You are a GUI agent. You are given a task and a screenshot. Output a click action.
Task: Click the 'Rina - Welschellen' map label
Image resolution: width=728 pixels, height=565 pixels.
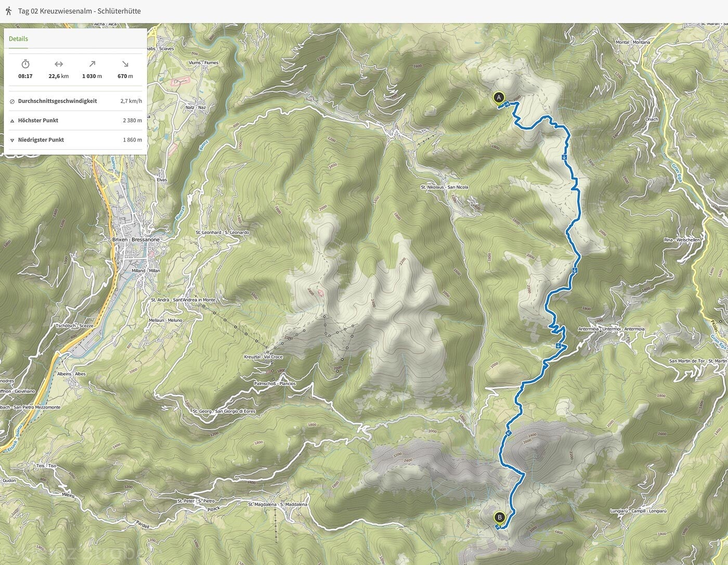point(682,240)
